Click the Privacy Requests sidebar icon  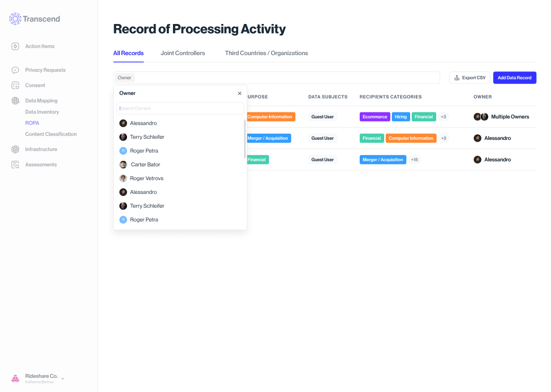(x=15, y=70)
